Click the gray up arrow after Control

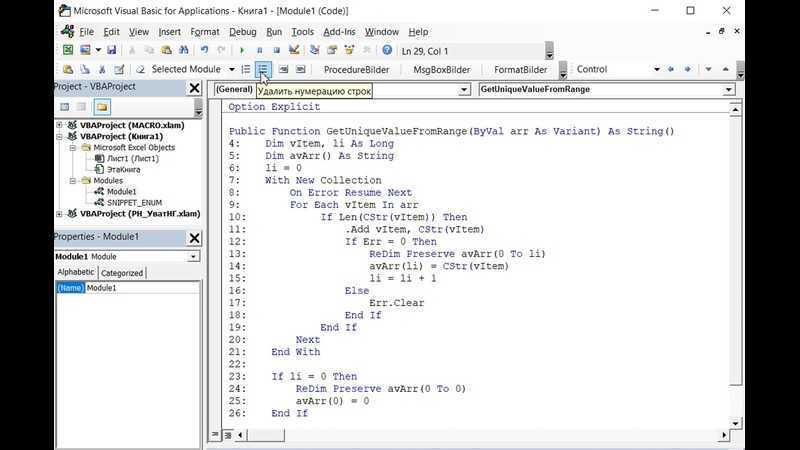(x=726, y=69)
